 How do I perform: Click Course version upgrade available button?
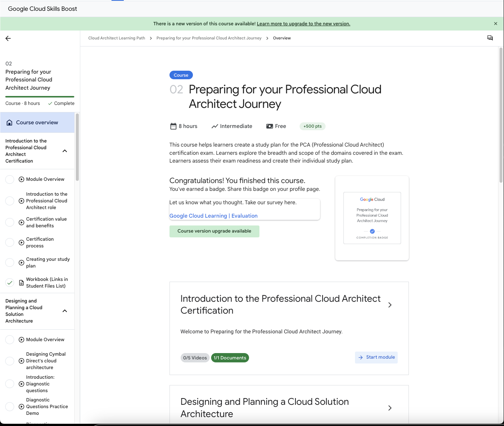pos(214,231)
